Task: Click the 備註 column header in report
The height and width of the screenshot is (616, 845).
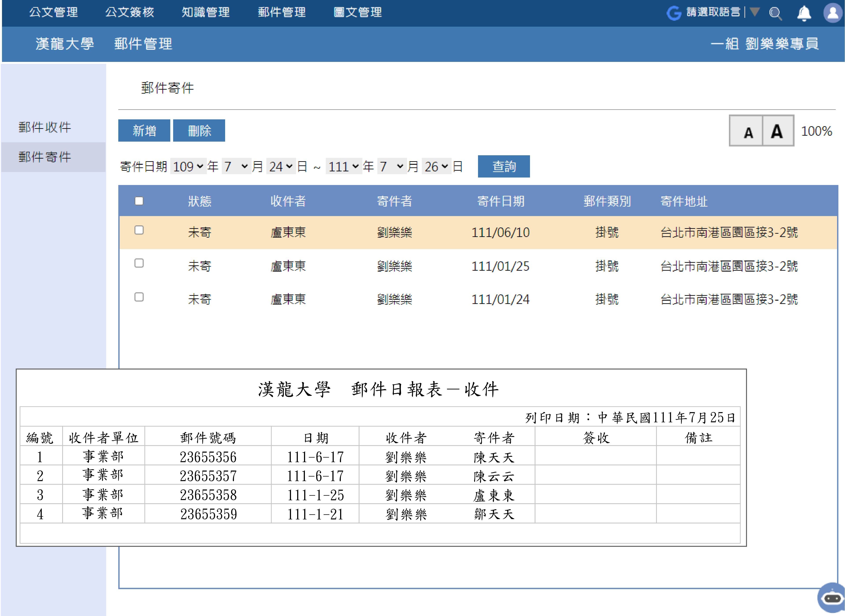Action: [x=699, y=438]
